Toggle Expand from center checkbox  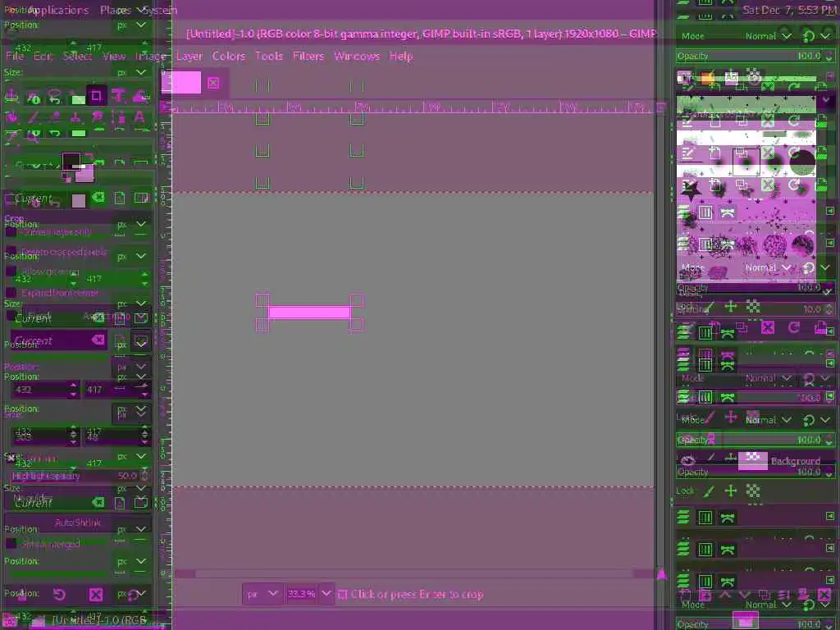click(x=11, y=293)
